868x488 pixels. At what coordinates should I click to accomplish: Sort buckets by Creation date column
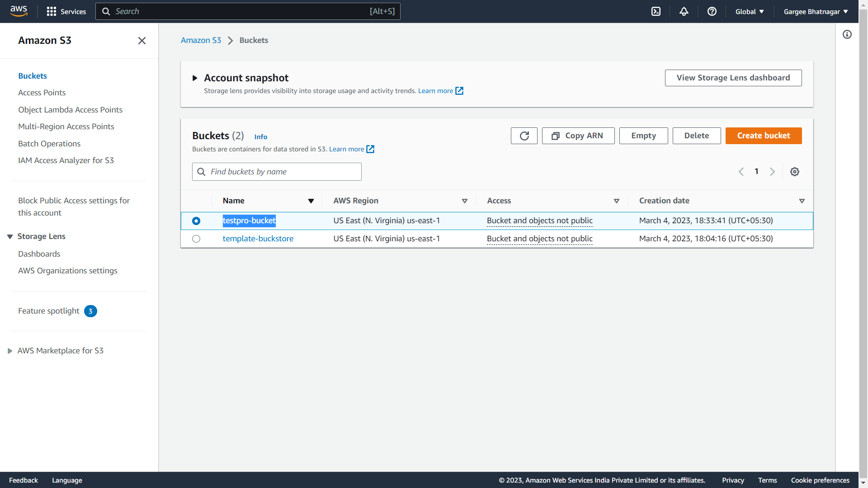pyautogui.click(x=665, y=201)
